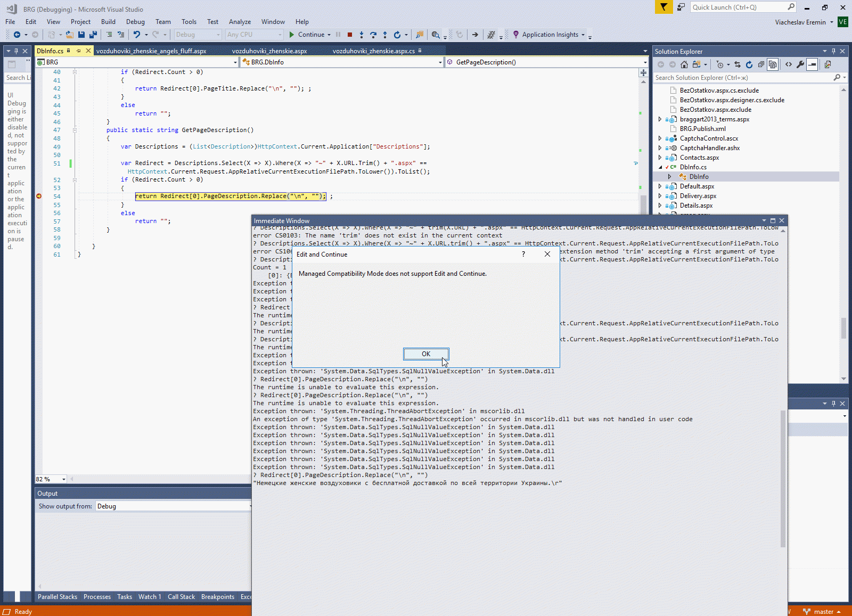Click the Stop Debugging icon
The image size is (852, 616).
point(350,34)
